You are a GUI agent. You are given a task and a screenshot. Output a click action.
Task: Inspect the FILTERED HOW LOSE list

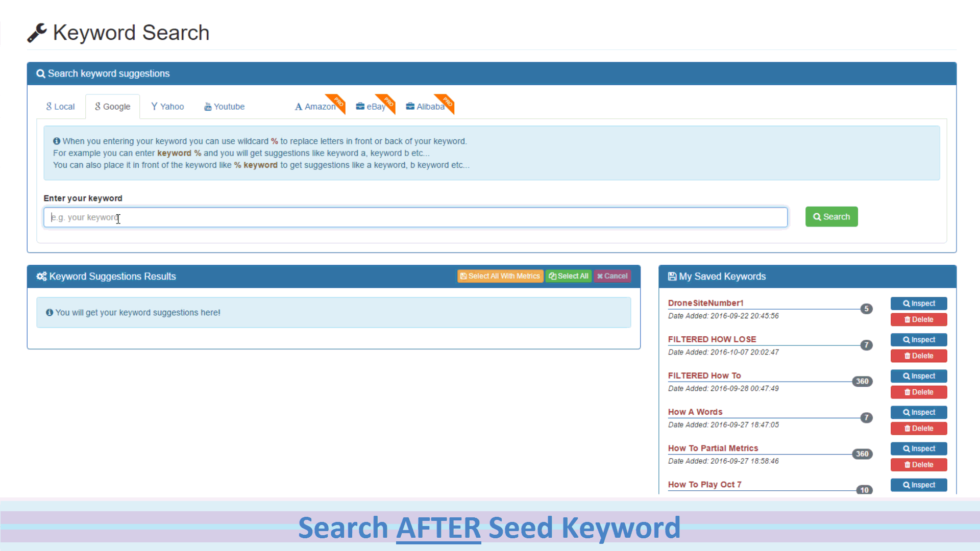(x=919, y=340)
